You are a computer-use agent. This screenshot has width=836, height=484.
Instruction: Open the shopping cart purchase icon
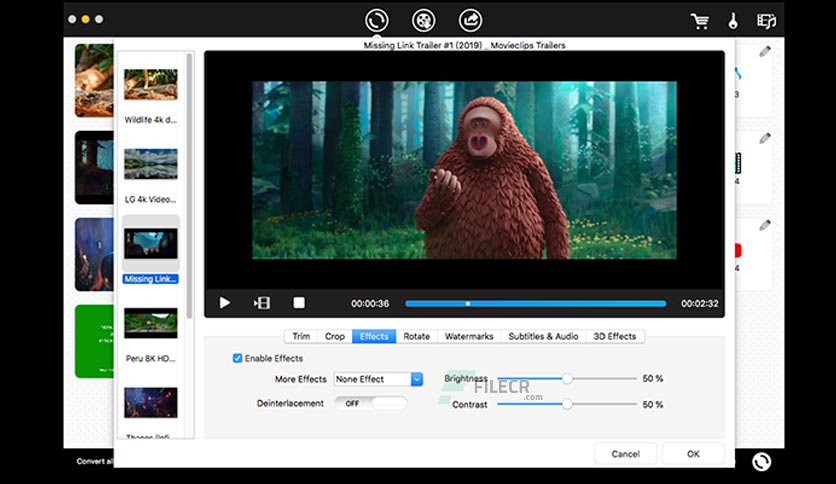[700, 21]
